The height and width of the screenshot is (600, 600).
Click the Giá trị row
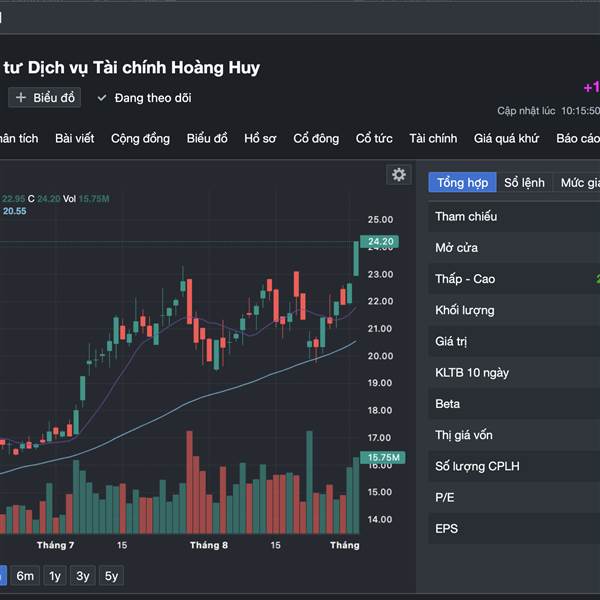(514, 341)
